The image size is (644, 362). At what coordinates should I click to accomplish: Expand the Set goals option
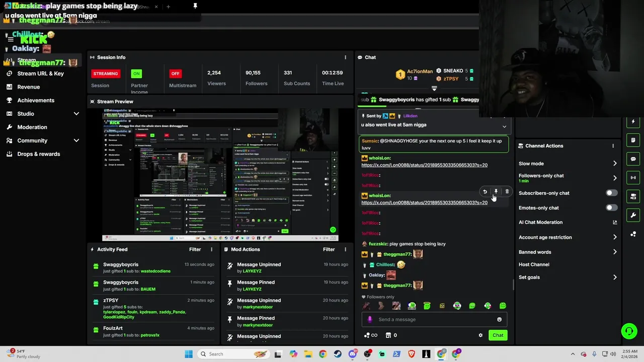tap(615, 277)
